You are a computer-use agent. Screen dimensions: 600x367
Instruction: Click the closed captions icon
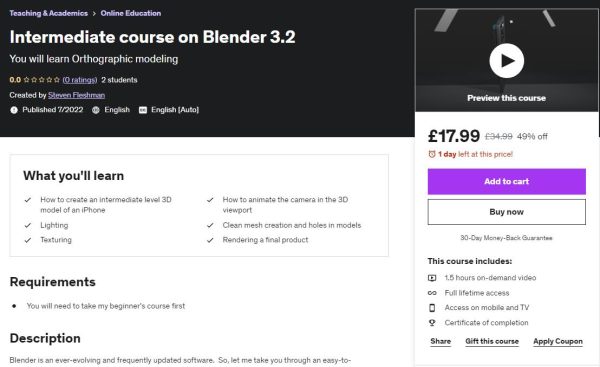143,110
